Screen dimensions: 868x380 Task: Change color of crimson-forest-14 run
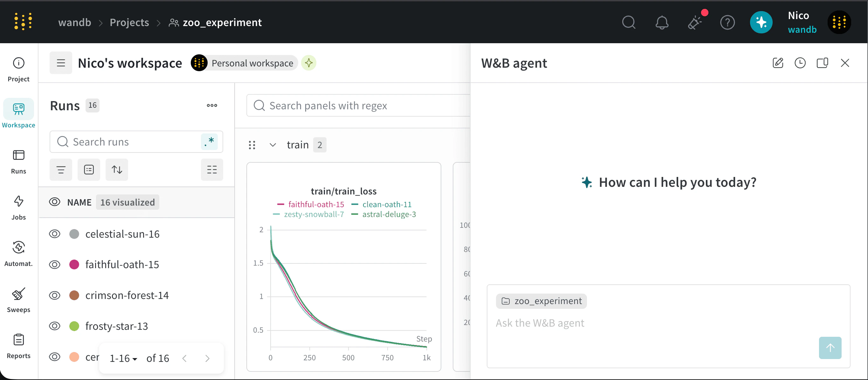[74, 295]
